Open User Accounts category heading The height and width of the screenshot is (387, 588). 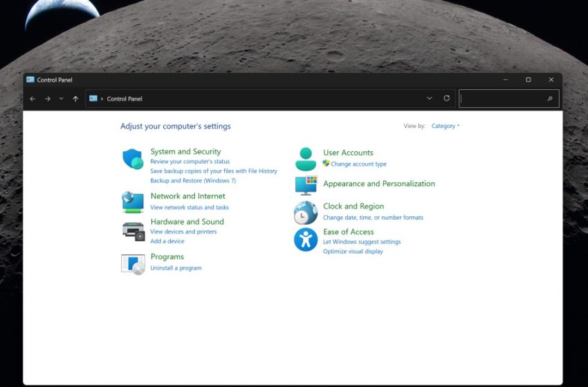pos(349,153)
